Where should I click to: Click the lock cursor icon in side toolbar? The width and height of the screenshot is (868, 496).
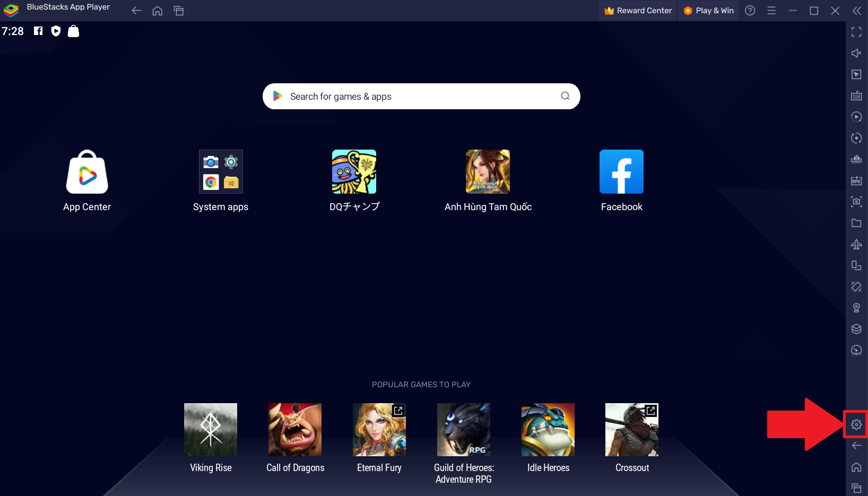[x=856, y=74]
